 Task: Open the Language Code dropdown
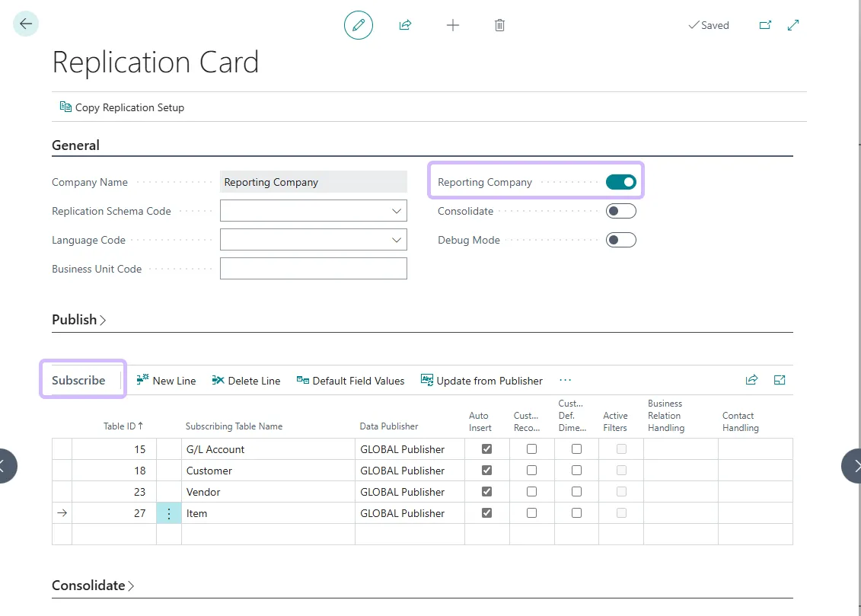click(x=396, y=239)
